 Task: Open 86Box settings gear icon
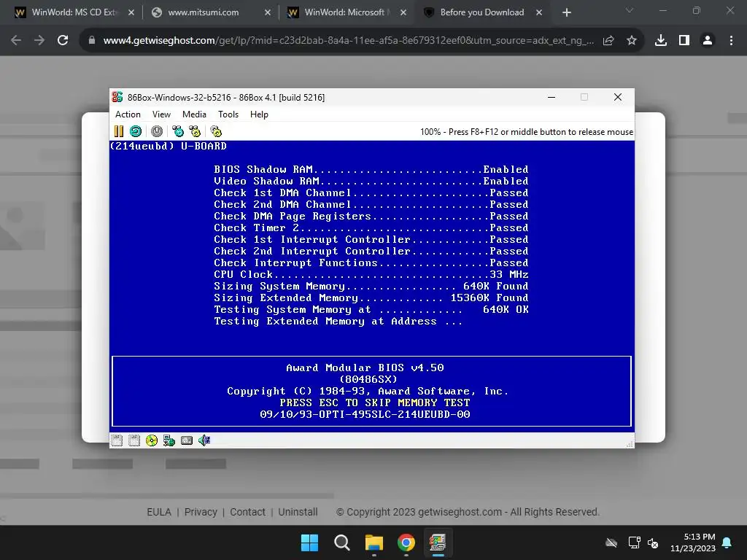(x=216, y=131)
